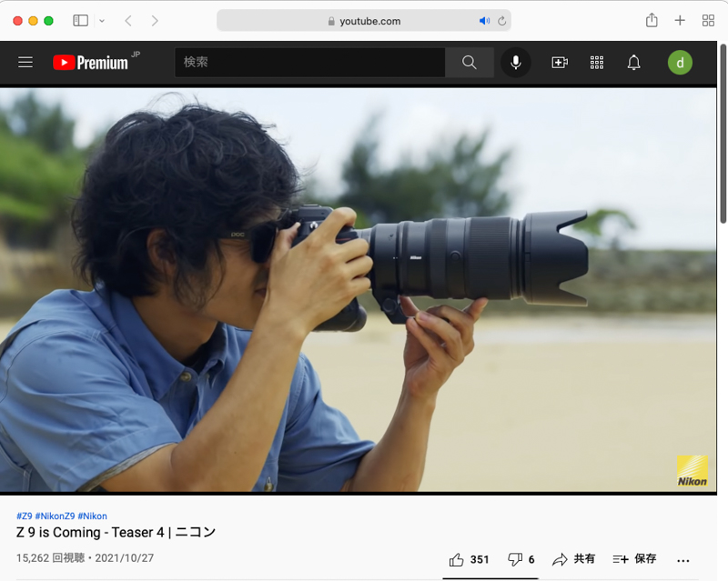Open your account avatar menu

click(680, 62)
